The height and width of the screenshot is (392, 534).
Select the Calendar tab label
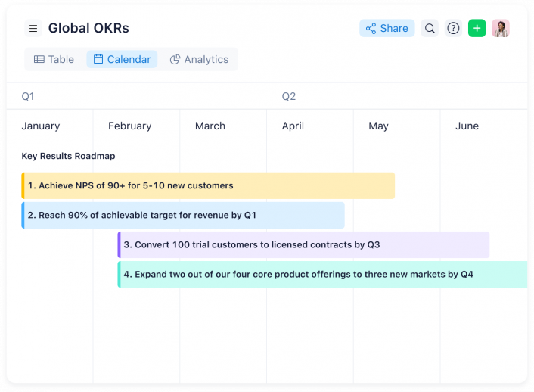point(129,59)
